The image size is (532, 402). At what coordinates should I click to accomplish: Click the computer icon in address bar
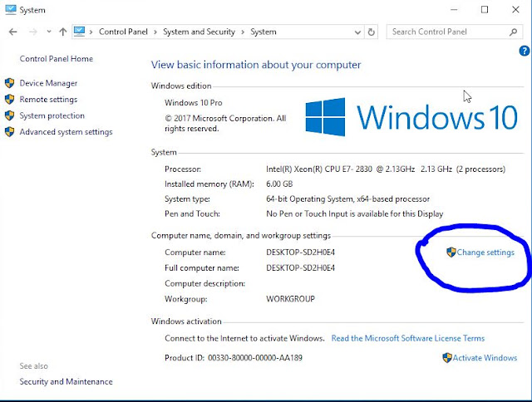point(80,32)
